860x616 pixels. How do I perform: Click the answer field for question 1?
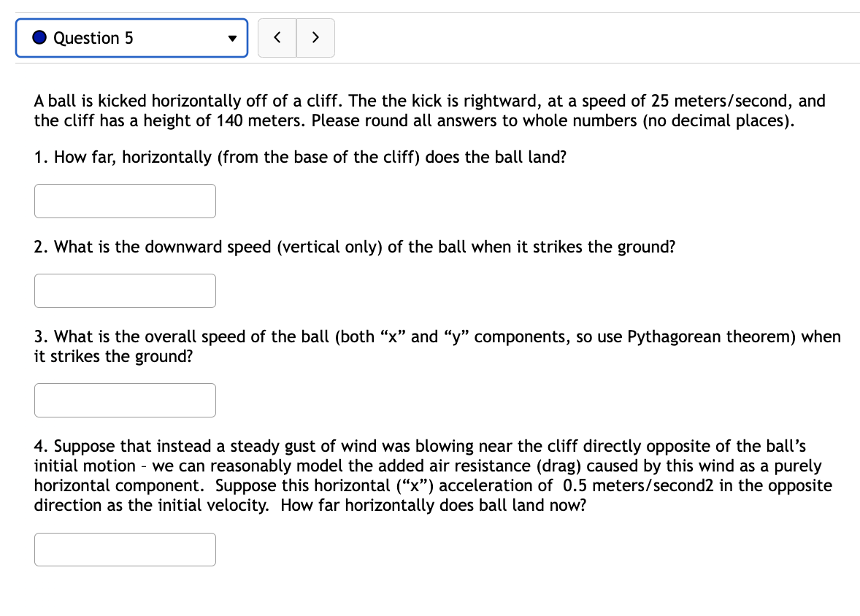[125, 201]
